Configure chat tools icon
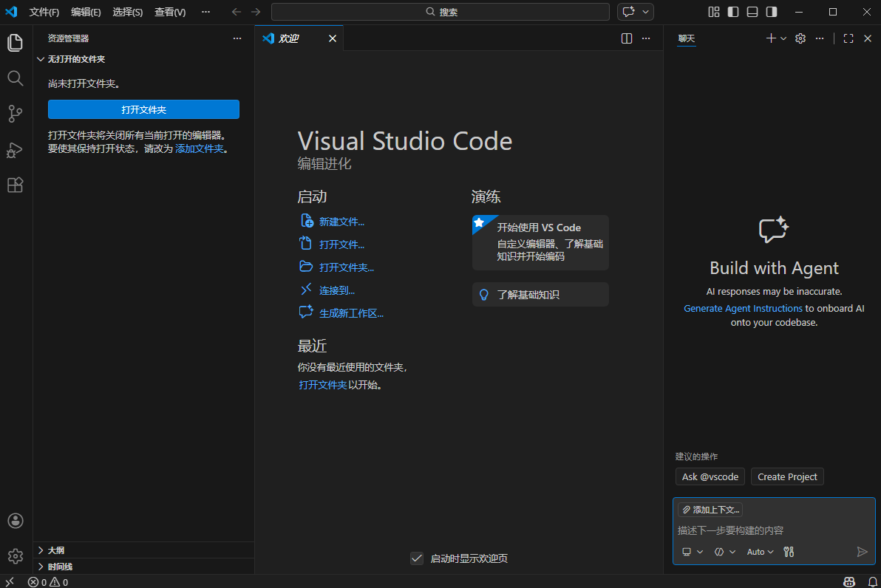The height and width of the screenshot is (588, 881). (x=789, y=552)
